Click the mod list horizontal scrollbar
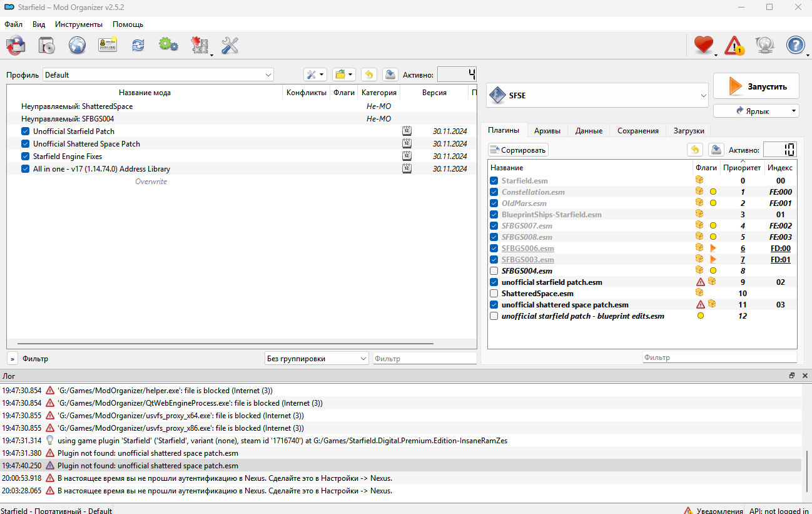The width and height of the screenshot is (812, 514). coord(225,344)
